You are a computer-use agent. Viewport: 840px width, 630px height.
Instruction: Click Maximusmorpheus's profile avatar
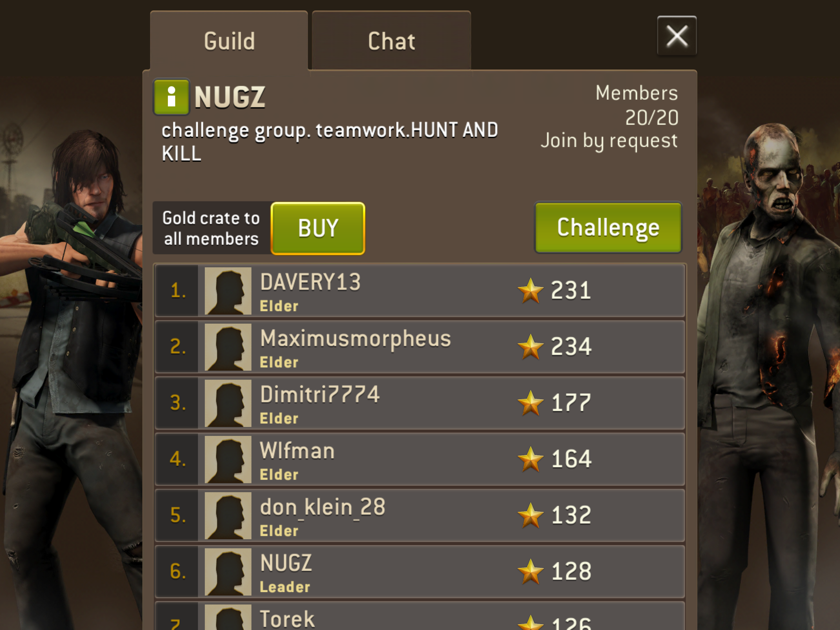pyautogui.click(x=228, y=347)
